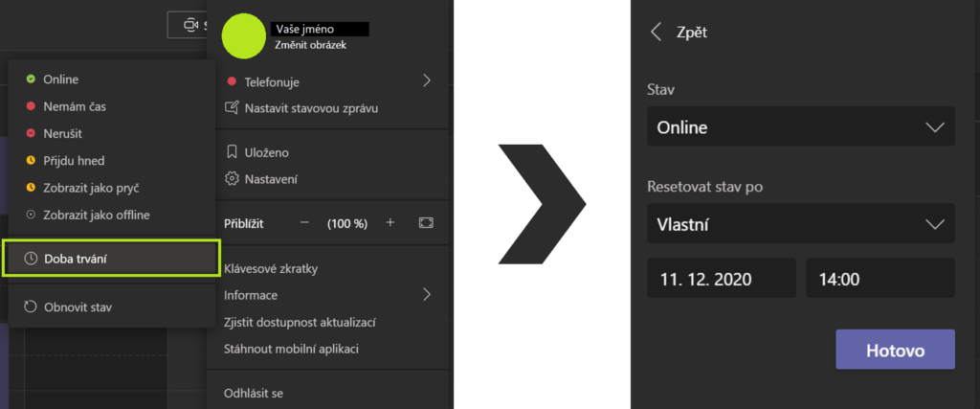Click the bookmark icon next to Uloženo
The width and height of the screenshot is (980, 409).
(231, 152)
